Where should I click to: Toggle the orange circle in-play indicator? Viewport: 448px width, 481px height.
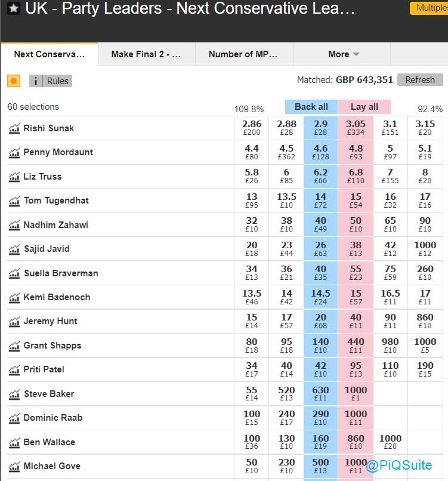[x=14, y=81]
